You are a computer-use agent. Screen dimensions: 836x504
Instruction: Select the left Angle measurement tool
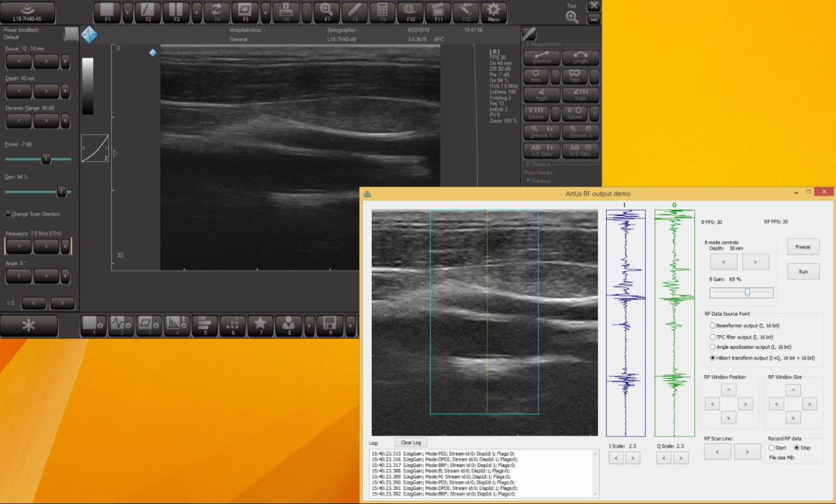542,94
